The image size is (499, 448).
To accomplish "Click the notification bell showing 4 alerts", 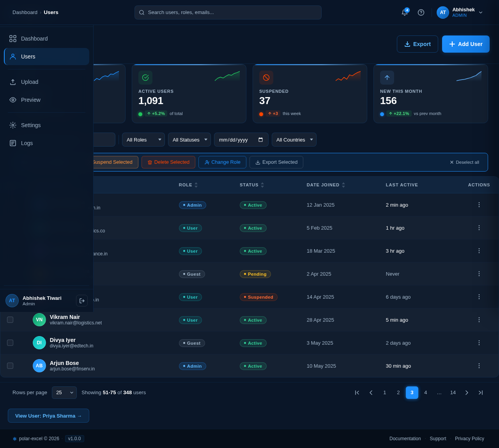I will point(404,12).
